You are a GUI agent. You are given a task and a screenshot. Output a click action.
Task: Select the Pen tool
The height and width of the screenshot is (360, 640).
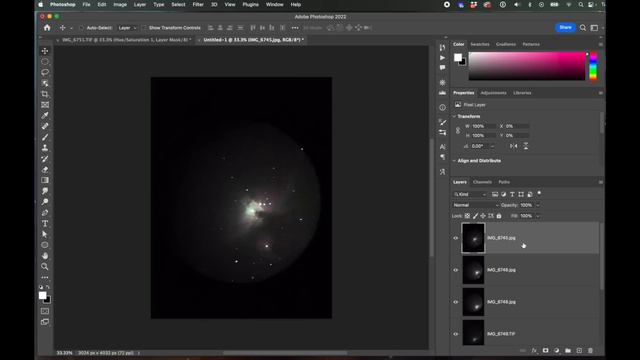click(x=45, y=213)
